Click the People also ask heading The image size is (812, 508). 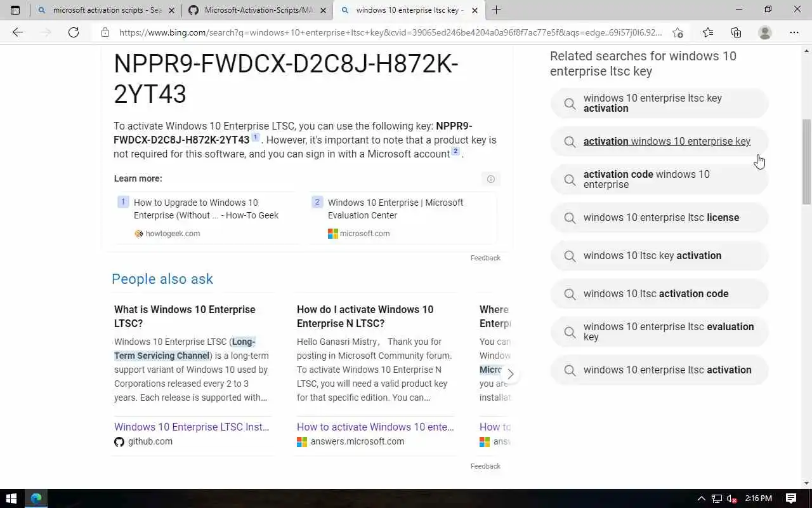tap(162, 279)
